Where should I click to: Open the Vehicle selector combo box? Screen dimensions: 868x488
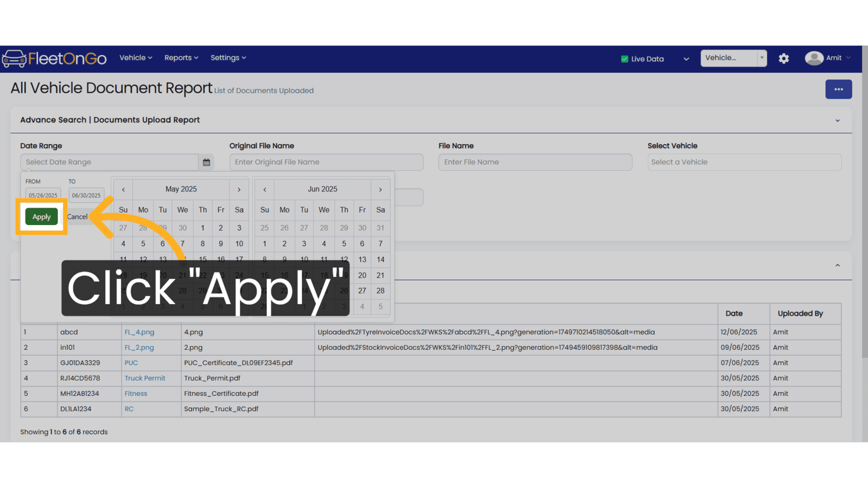click(x=733, y=58)
